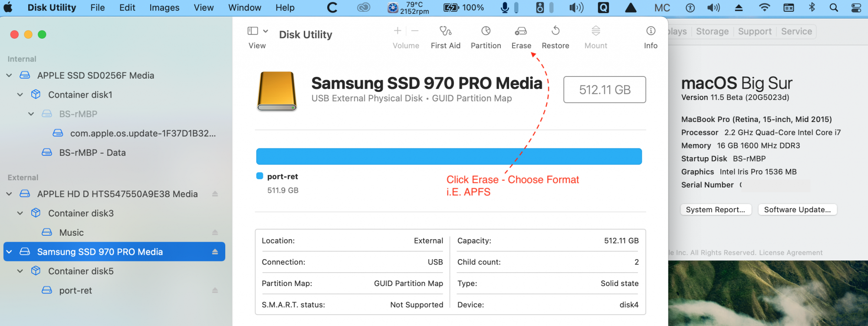Click the Solid state type value
868x326 pixels.
pyautogui.click(x=619, y=283)
